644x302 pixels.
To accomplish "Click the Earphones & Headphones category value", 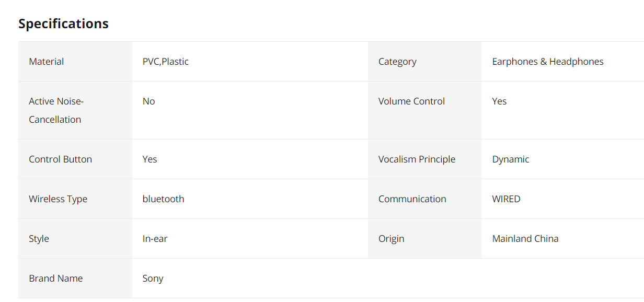I will tap(548, 62).
